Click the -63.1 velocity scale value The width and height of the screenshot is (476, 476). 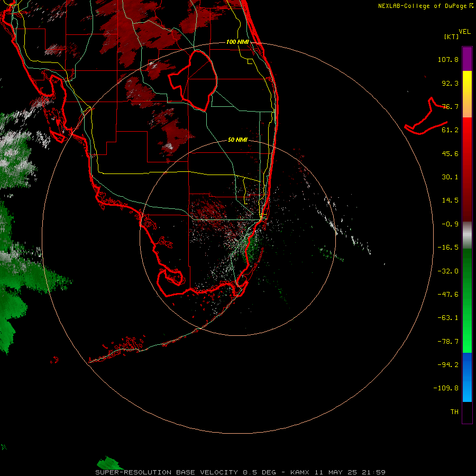(x=448, y=318)
